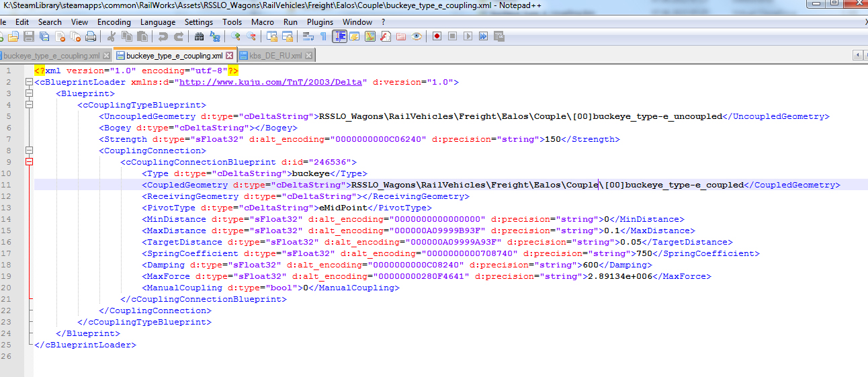The width and height of the screenshot is (868, 377).
Task: Click the Save All toolbar icon
Action: [44, 36]
